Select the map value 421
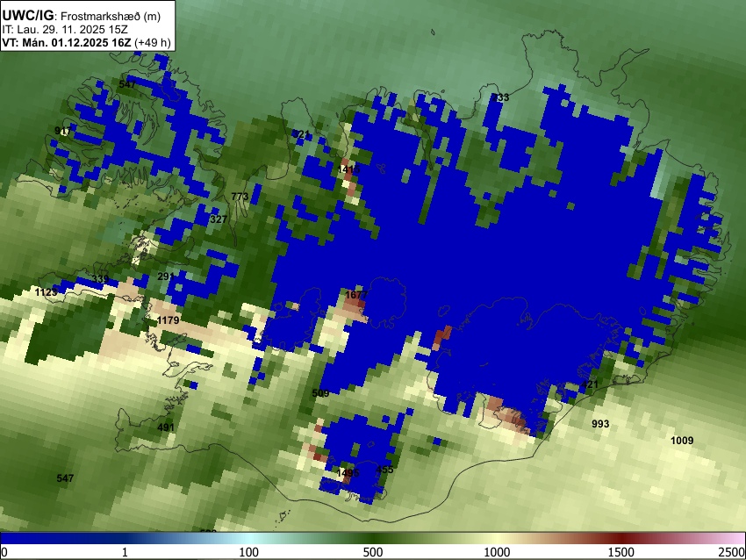Image resolution: width=746 pixels, height=560 pixels. click(x=590, y=384)
